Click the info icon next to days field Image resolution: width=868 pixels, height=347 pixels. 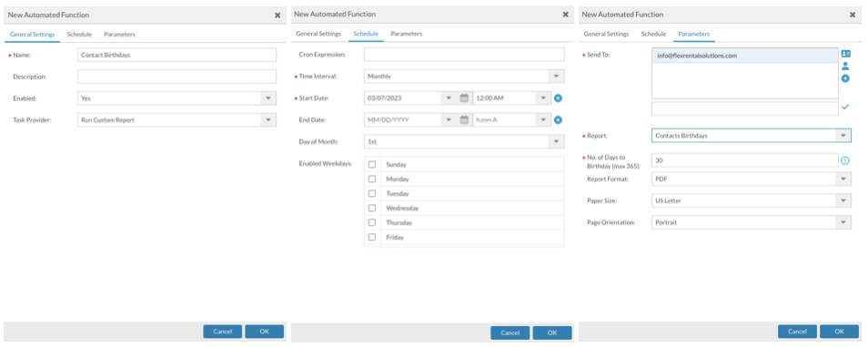click(845, 160)
